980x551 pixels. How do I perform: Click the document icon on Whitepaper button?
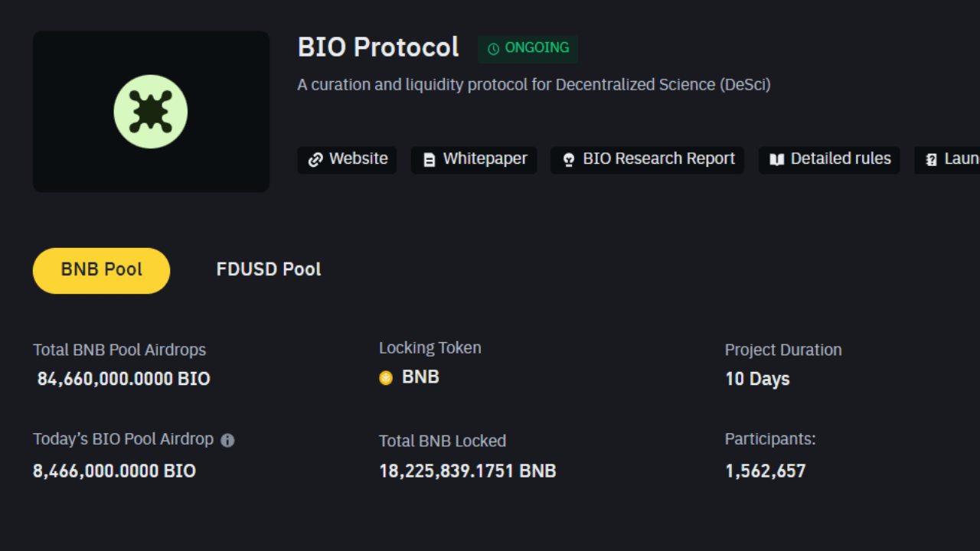click(x=429, y=160)
